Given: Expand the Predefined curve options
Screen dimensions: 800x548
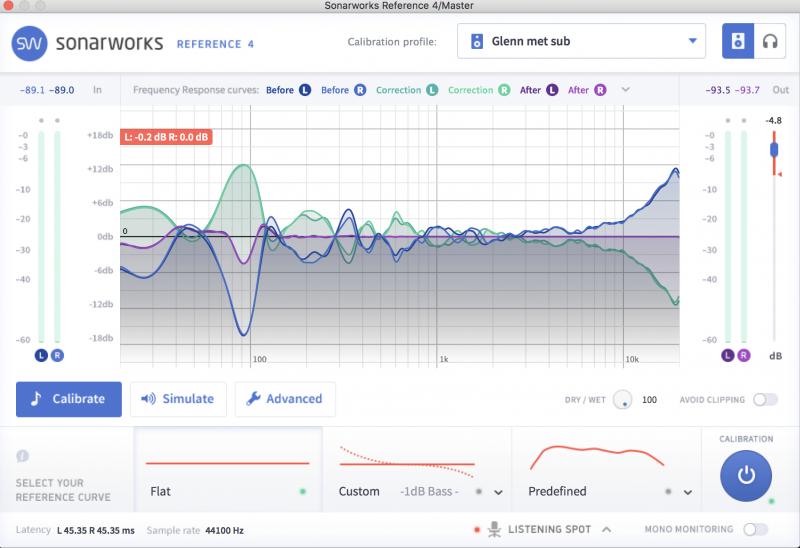Looking at the screenshot, I should point(688,492).
